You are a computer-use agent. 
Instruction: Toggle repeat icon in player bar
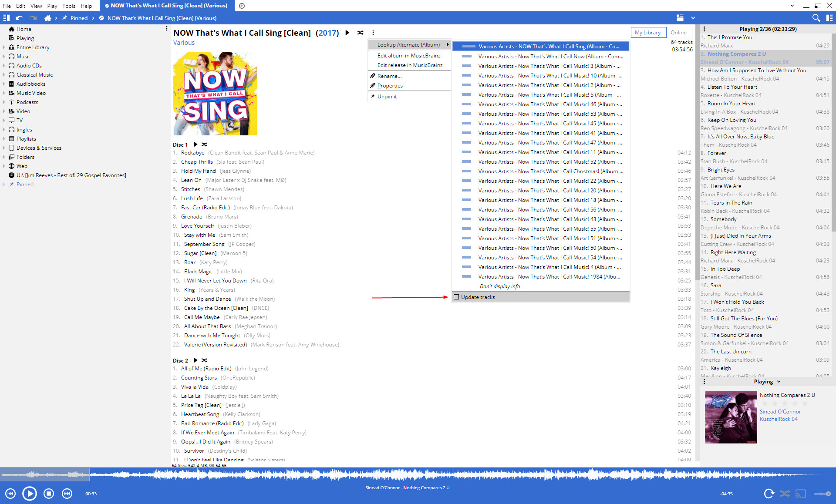point(769,493)
